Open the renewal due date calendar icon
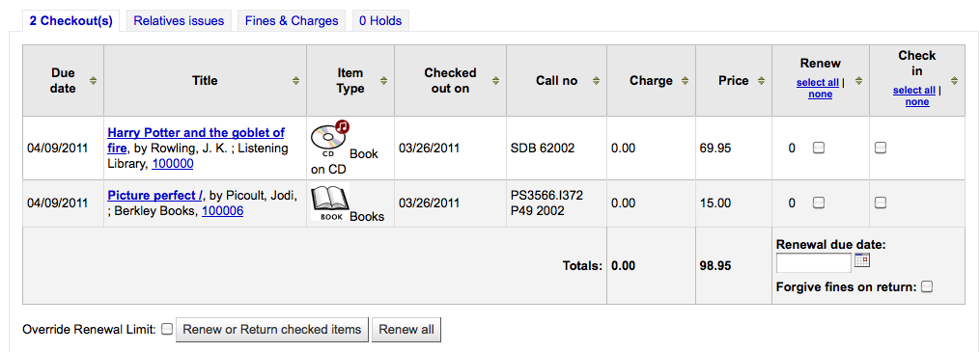The image size is (980, 352). click(862, 260)
